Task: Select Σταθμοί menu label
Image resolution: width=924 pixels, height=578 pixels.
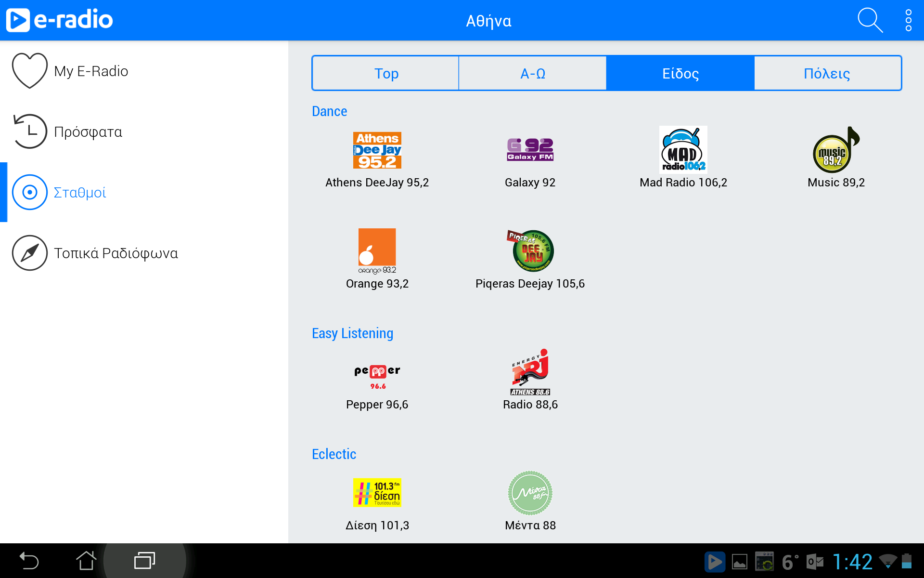Action: pyautogui.click(x=80, y=193)
